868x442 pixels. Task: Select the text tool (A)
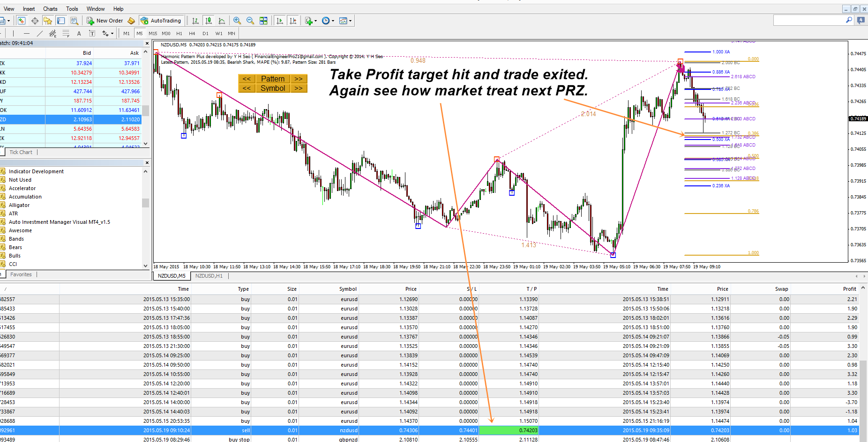point(79,33)
